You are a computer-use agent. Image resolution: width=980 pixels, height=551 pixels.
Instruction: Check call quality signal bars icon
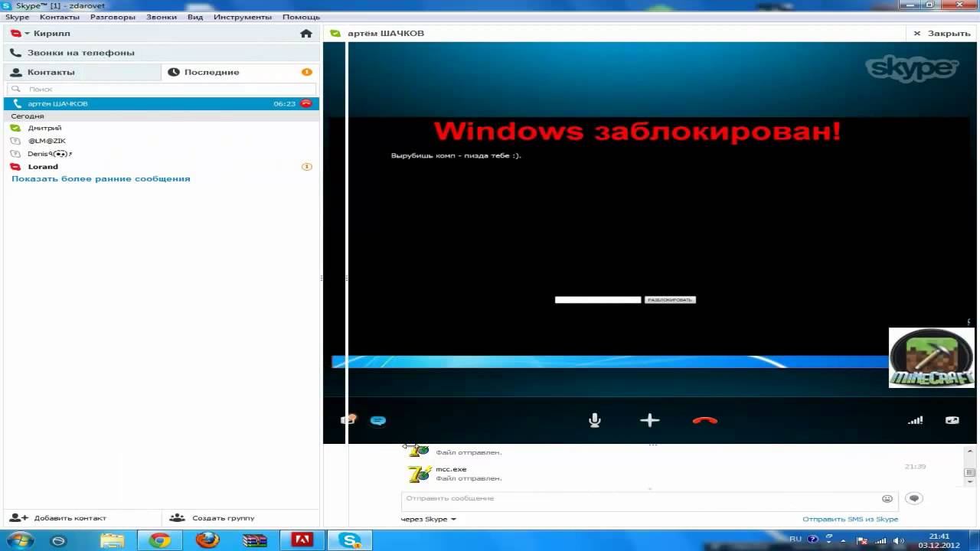tap(915, 420)
